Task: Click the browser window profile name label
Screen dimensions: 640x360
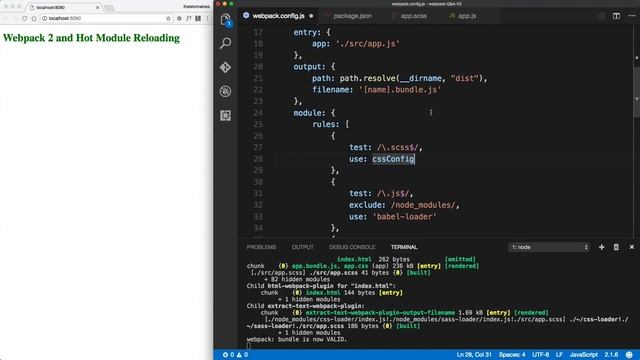Action: pyautogui.click(x=196, y=7)
